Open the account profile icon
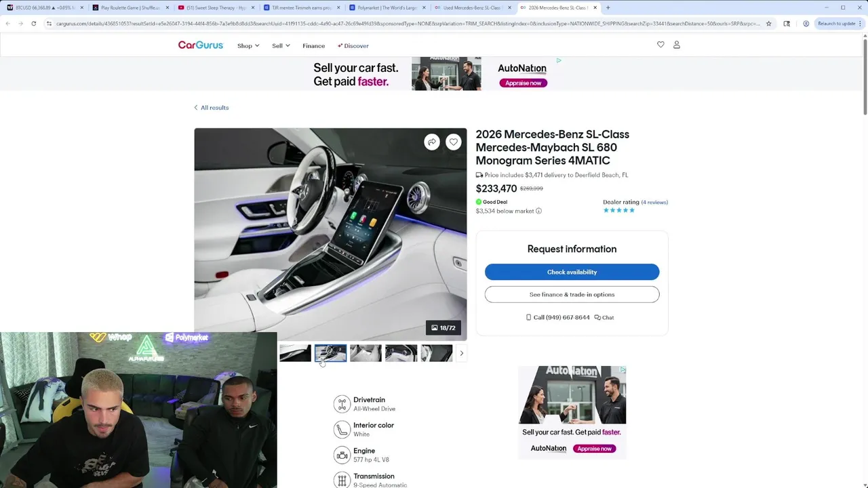 click(x=676, y=45)
